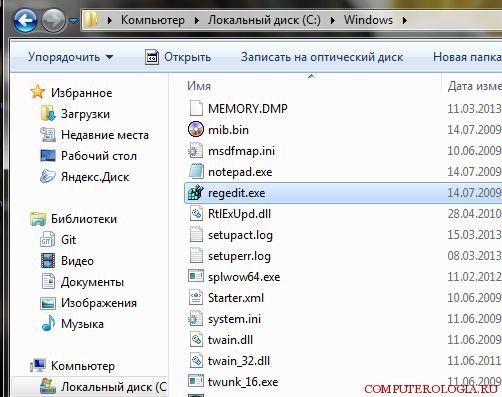Open the Музыка library
502x397 pixels.
coord(82,324)
